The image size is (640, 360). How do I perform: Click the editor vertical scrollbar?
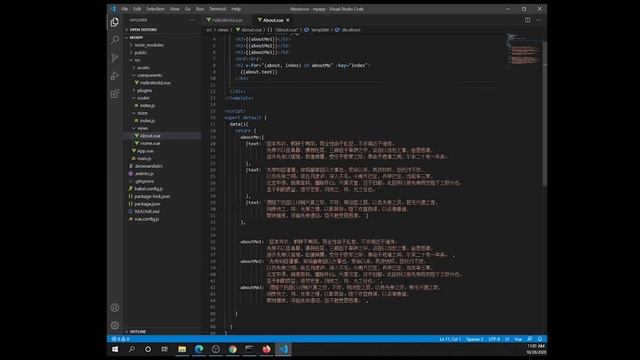544,113
